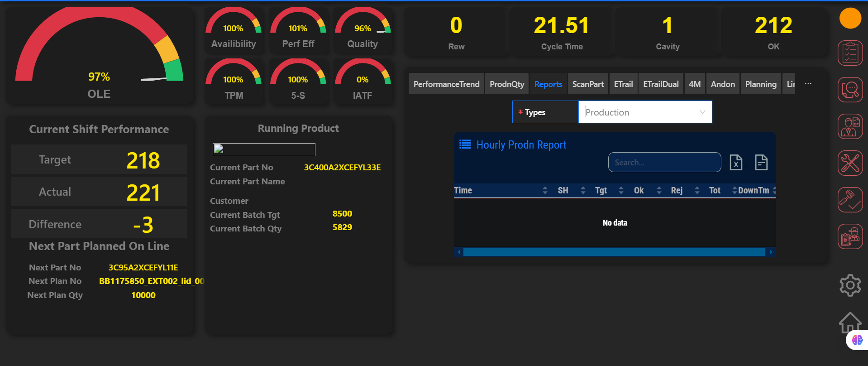Export hourly report to Excel
The image size is (868, 366).
736,162
